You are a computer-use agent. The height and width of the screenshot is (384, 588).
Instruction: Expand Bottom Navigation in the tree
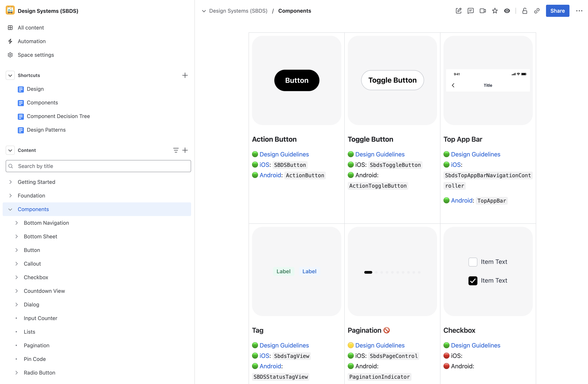coord(16,223)
